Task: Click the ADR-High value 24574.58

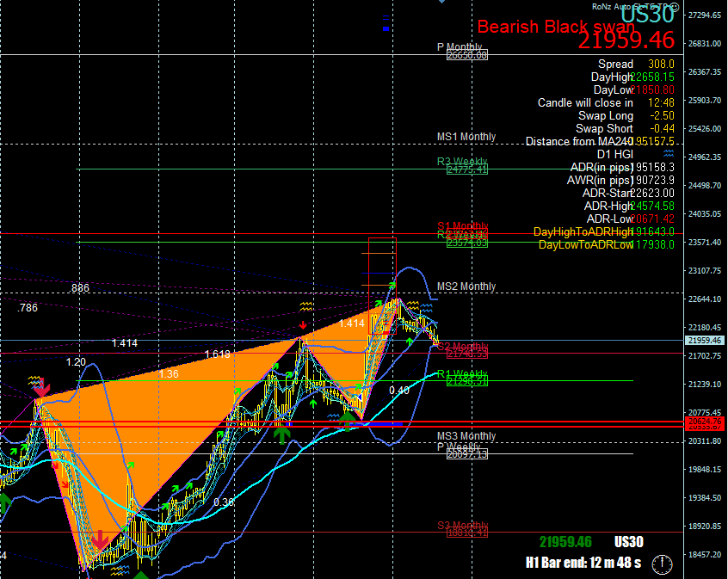Action: [653, 206]
